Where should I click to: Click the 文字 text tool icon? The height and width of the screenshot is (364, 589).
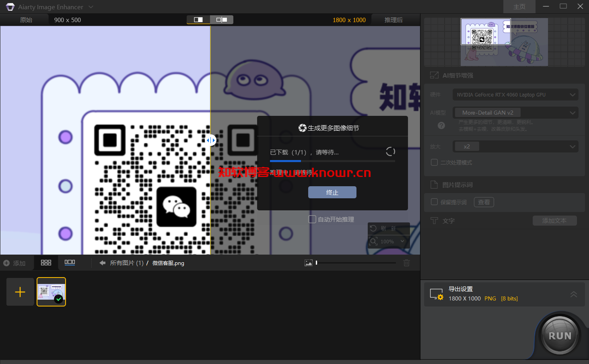[434, 220]
